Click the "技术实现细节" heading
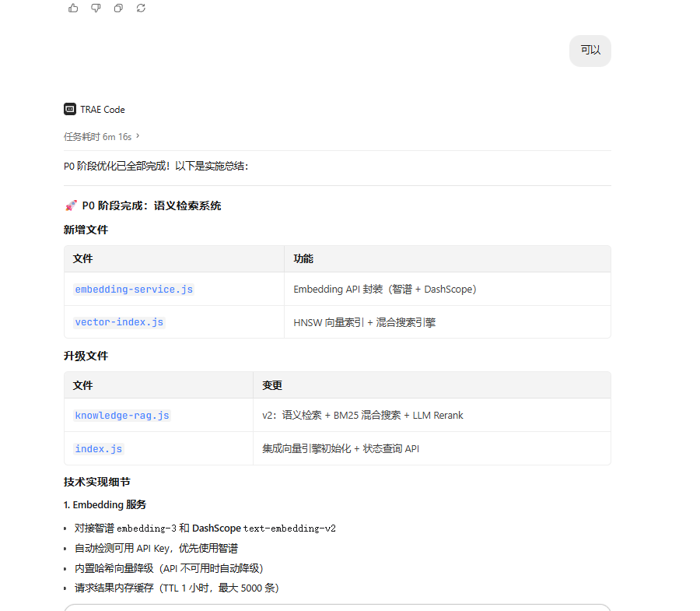 (97, 482)
